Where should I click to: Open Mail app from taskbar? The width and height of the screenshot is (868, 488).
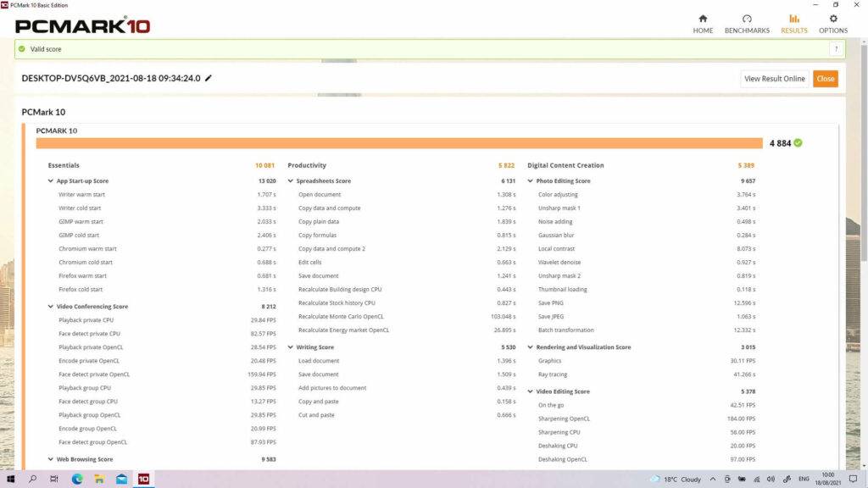[121, 480]
